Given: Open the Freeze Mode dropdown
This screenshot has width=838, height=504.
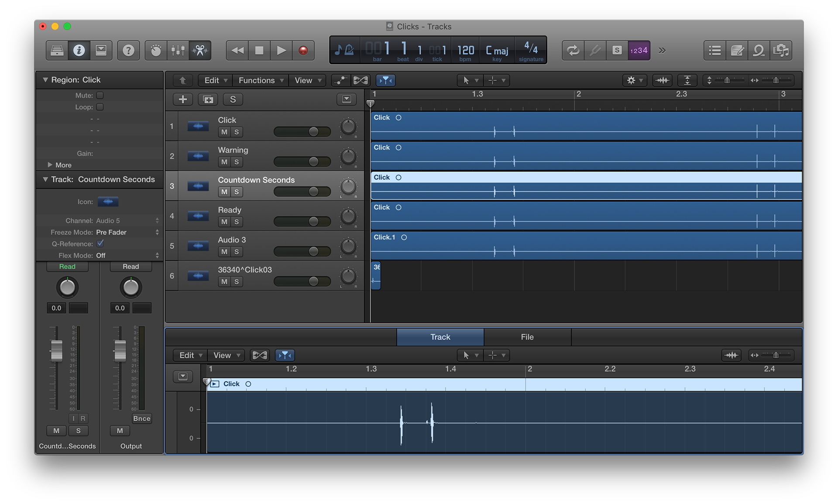Looking at the screenshot, I should (127, 232).
